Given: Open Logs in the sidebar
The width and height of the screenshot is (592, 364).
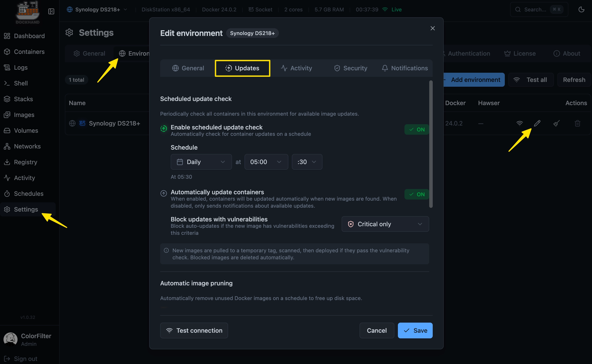Looking at the screenshot, I should [28, 67].
